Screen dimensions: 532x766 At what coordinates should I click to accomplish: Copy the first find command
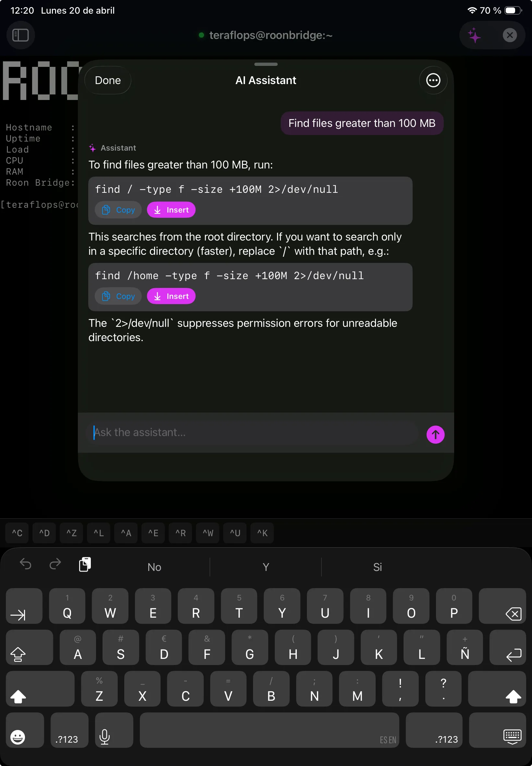(x=118, y=210)
